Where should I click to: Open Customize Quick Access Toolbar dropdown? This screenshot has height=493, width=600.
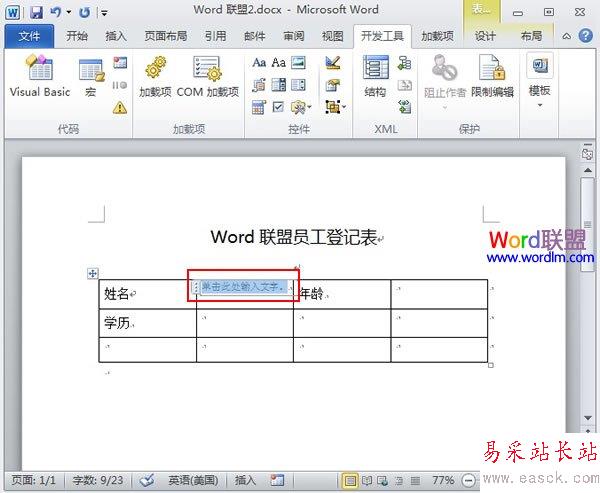[x=104, y=13]
